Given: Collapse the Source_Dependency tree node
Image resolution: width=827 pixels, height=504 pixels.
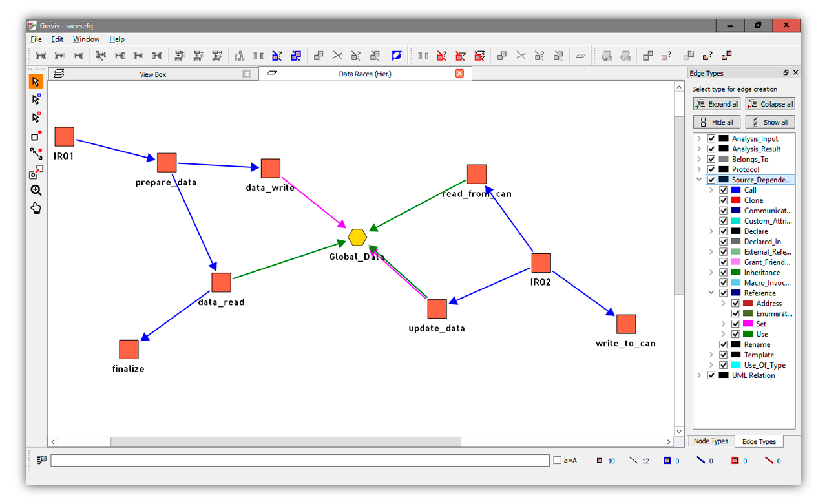Looking at the screenshot, I should pyautogui.click(x=699, y=180).
